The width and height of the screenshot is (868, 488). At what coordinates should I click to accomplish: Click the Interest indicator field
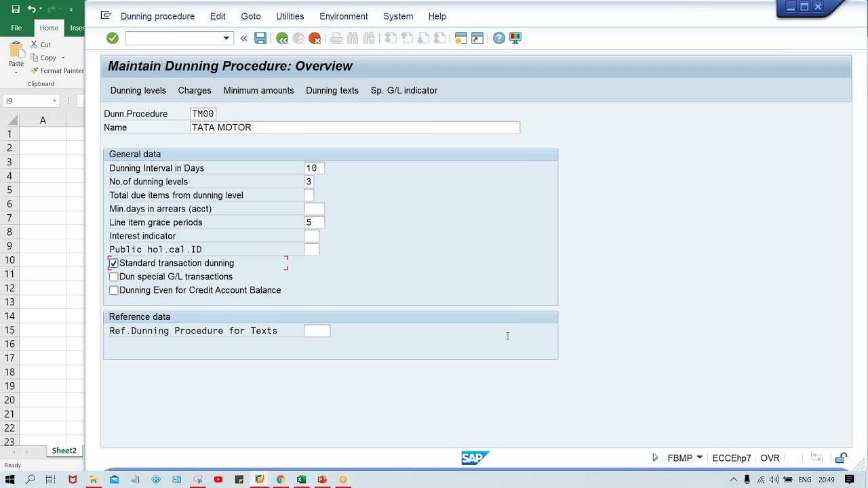(x=311, y=236)
